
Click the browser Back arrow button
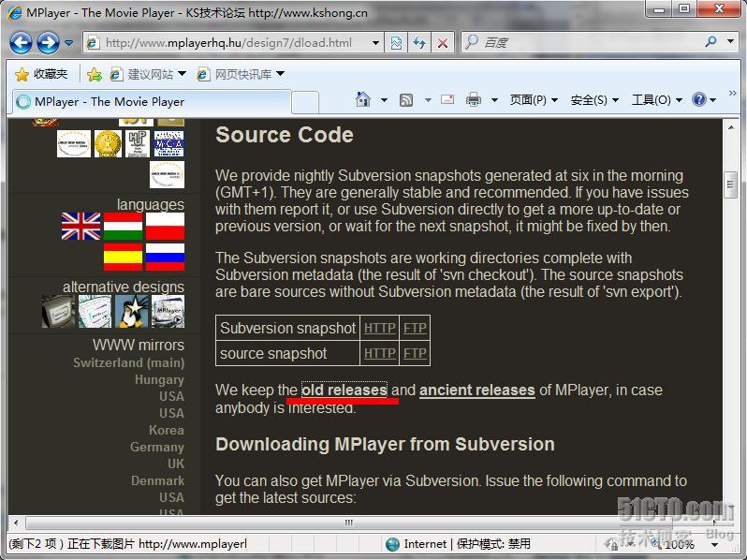pyautogui.click(x=21, y=42)
